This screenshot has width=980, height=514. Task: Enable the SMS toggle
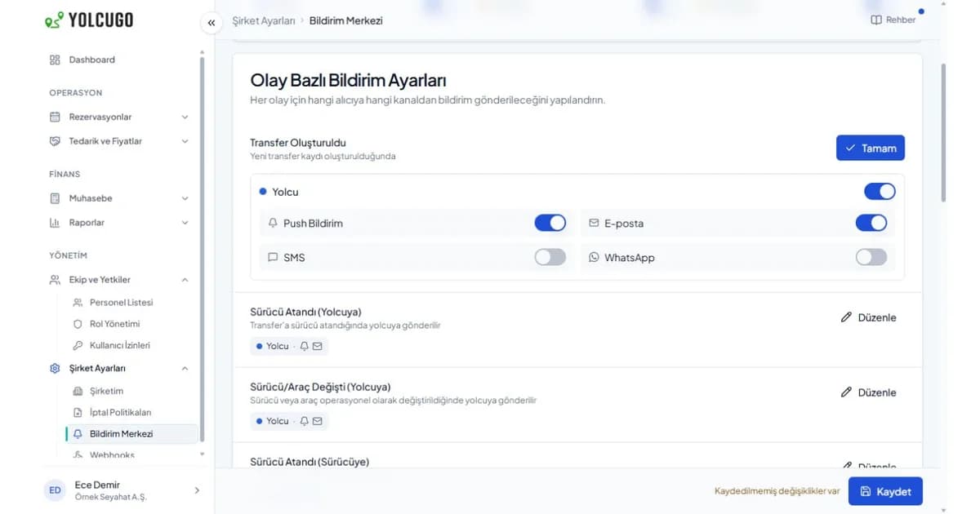click(x=550, y=257)
